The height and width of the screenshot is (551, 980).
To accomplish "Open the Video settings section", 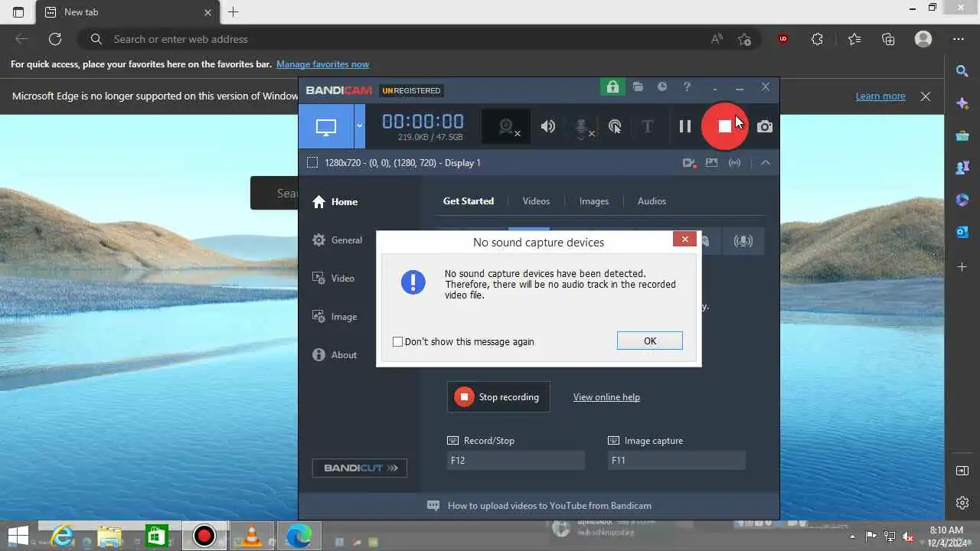I will (x=333, y=279).
